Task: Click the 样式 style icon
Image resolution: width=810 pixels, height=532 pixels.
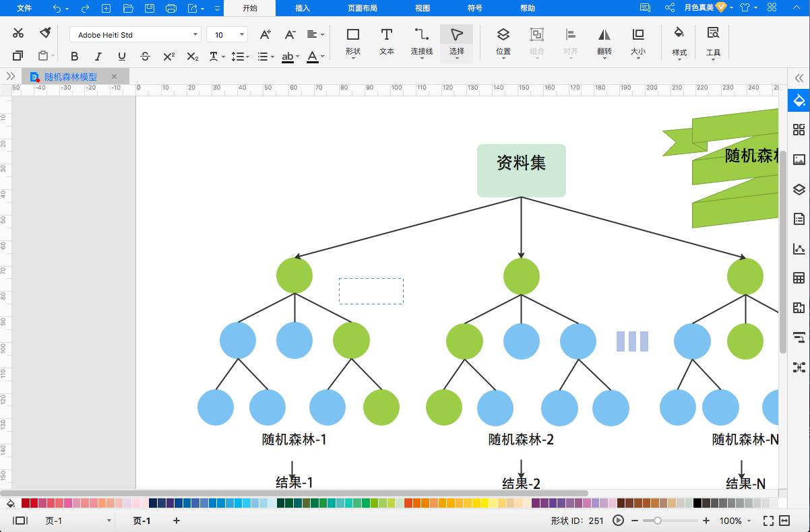Action: (x=679, y=42)
